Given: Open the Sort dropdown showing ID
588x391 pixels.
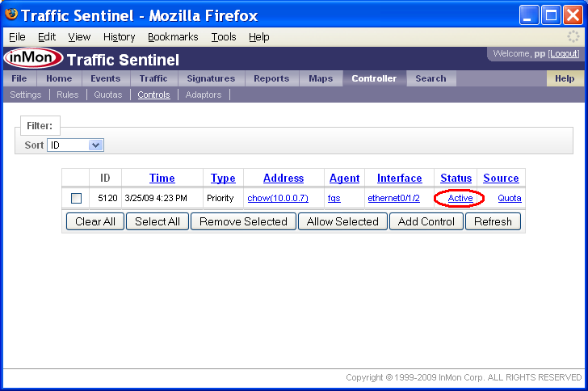Looking at the screenshot, I should (x=75, y=145).
